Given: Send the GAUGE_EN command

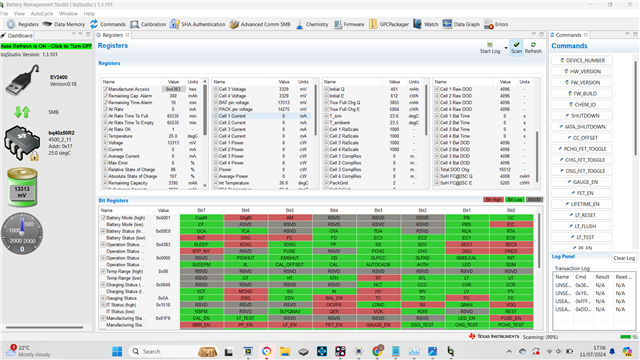Looking at the screenshot, I should 582,182.
